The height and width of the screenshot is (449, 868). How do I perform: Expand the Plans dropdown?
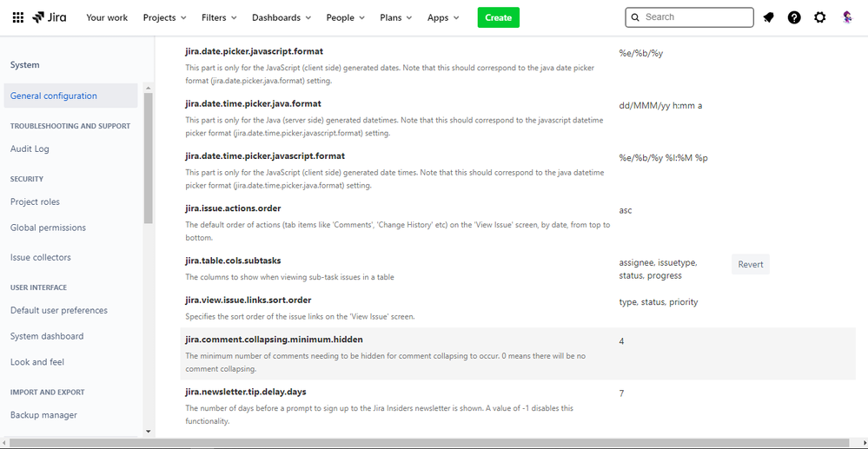coord(396,17)
